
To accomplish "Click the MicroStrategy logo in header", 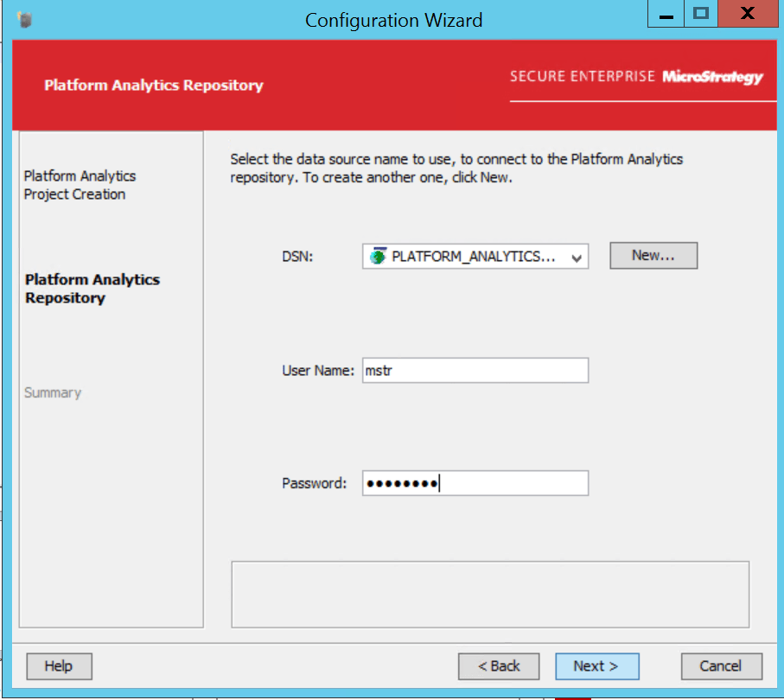I will [712, 77].
